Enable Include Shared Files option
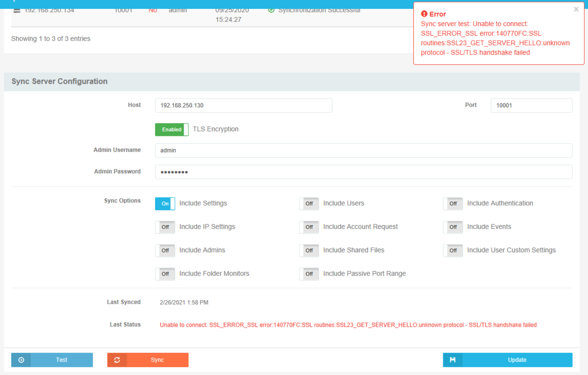The height and width of the screenshot is (375, 588). pos(309,250)
